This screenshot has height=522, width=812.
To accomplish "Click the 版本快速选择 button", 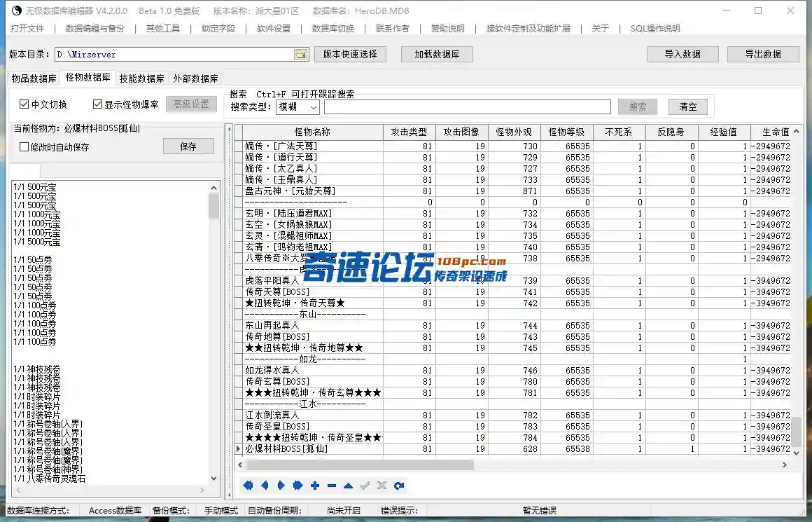I will tap(350, 54).
